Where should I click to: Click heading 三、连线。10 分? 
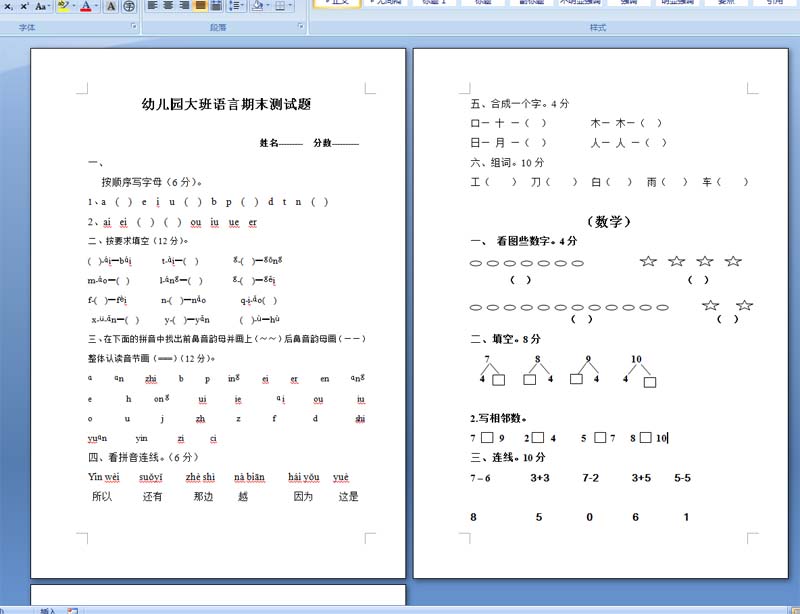click(x=508, y=457)
